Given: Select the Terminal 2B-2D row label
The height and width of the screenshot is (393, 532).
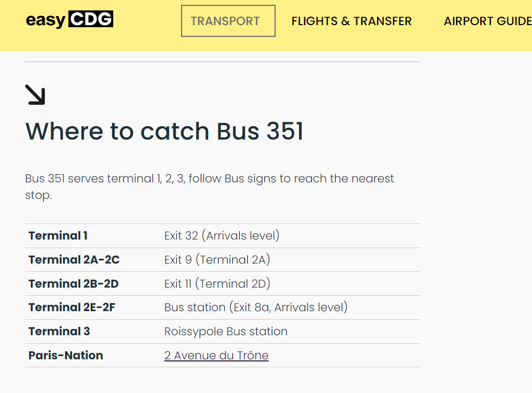Looking at the screenshot, I should [x=74, y=283].
